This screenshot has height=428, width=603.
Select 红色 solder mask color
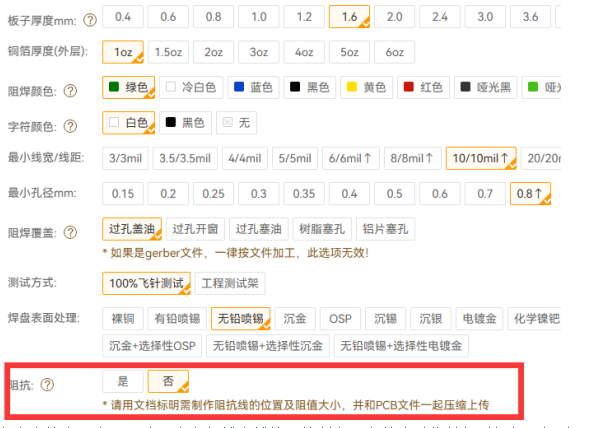(x=422, y=88)
